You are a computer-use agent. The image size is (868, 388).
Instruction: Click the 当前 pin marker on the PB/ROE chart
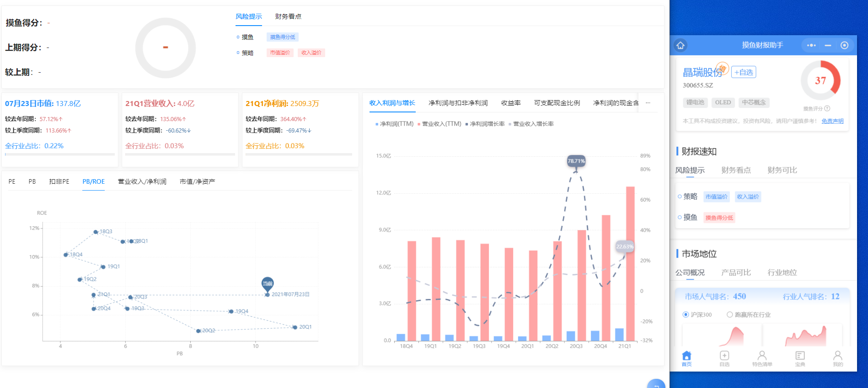pos(268,284)
